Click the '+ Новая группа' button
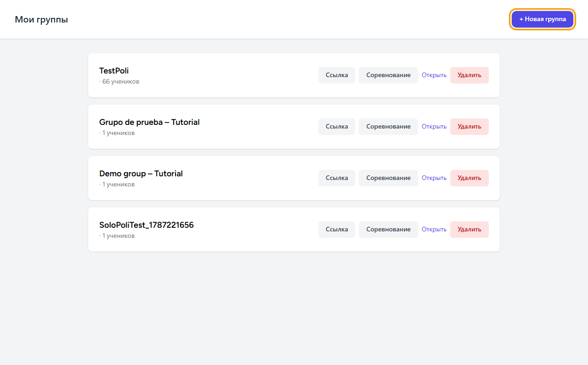Screen dimensions: 588x365 click(x=543, y=19)
